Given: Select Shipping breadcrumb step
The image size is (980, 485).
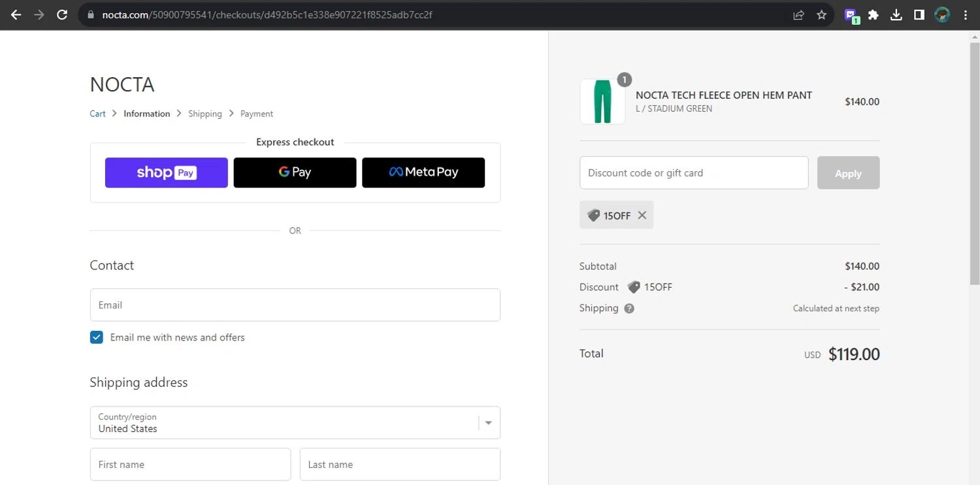Looking at the screenshot, I should tap(205, 114).
